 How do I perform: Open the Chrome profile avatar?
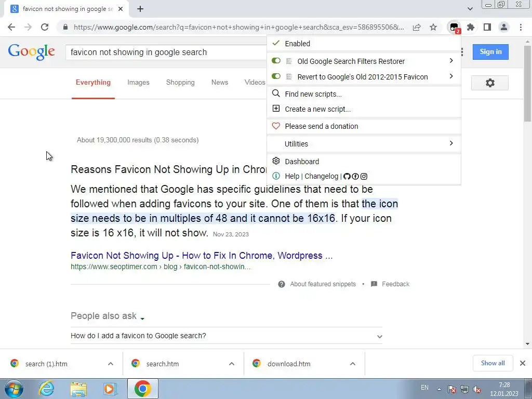504,27
